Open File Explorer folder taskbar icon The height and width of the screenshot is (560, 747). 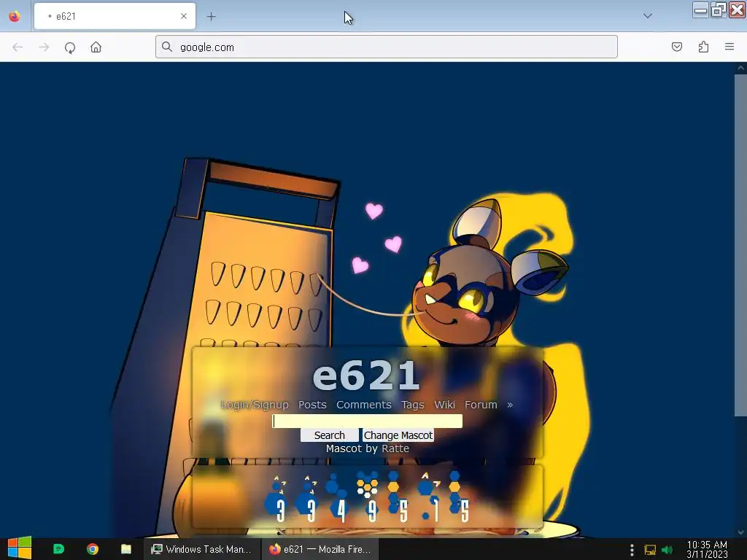click(x=126, y=549)
